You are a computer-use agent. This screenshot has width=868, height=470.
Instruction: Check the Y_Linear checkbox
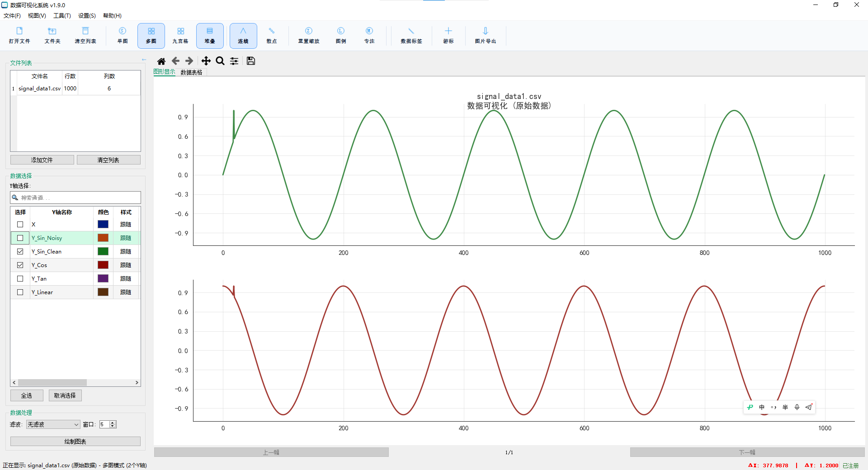click(20, 292)
